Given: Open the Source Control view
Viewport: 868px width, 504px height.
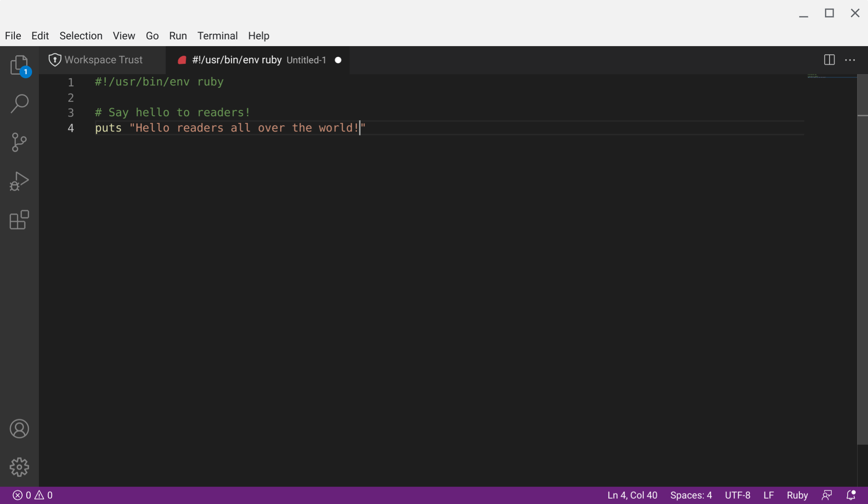Looking at the screenshot, I should 19,142.
